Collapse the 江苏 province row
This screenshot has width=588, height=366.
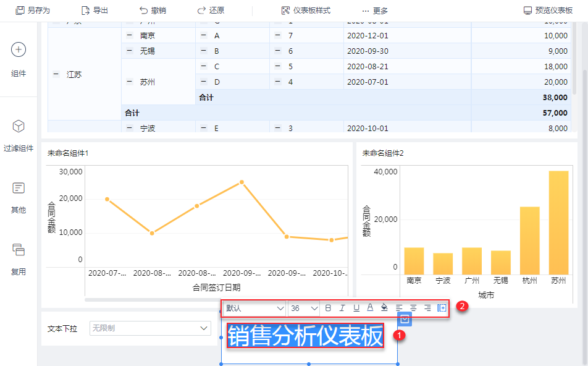56,74
